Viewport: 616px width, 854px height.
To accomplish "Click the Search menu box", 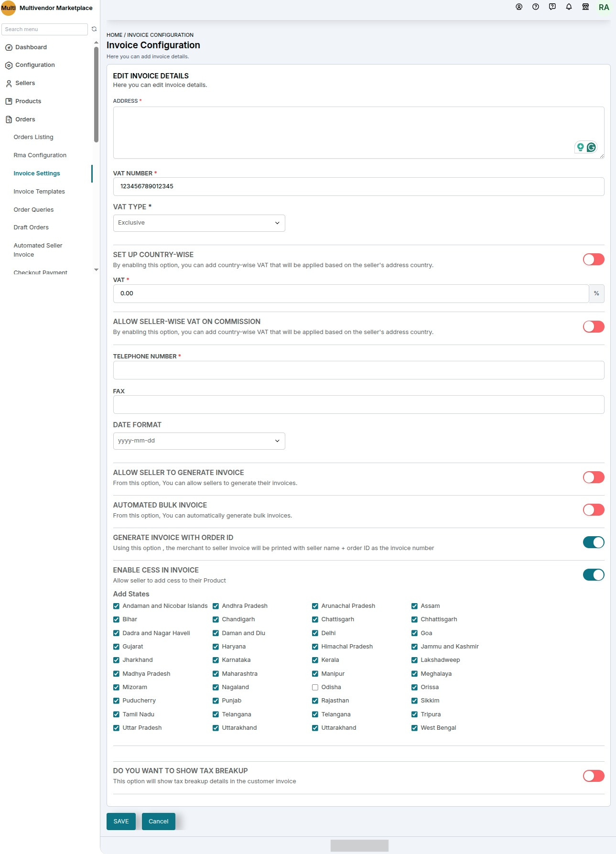I will coord(45,29).
